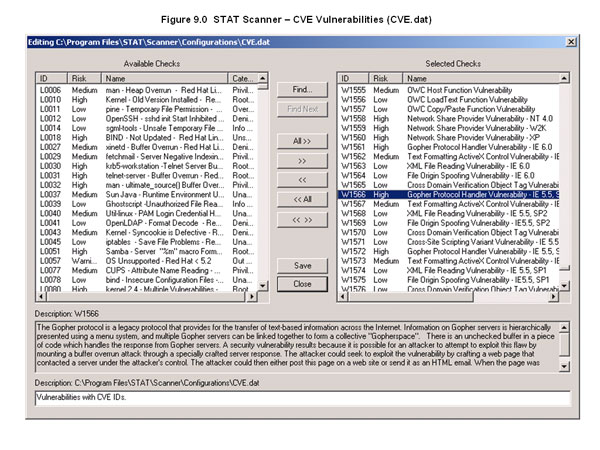Sort Selected Checks by Name column

[x=481, y=78]
